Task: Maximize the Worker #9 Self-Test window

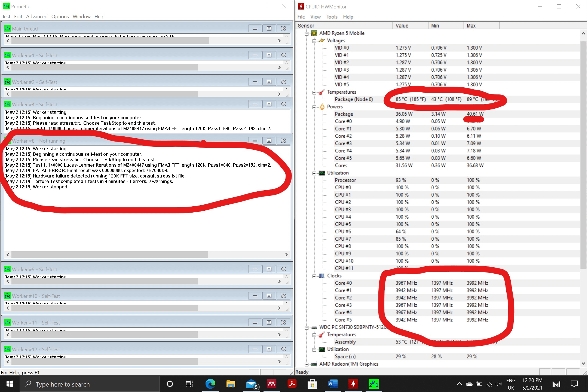Action: (x=269, y=269)
